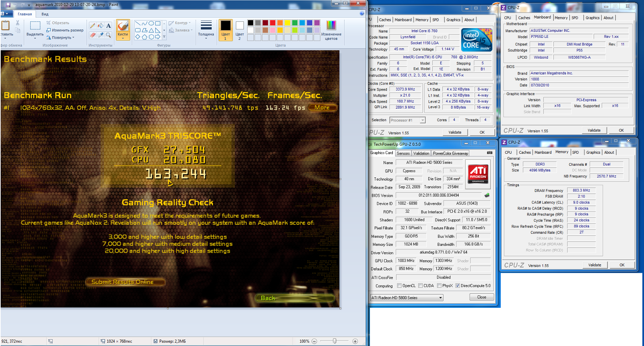Open the Sensors tab in GPU-Z

tap(403, 153)
